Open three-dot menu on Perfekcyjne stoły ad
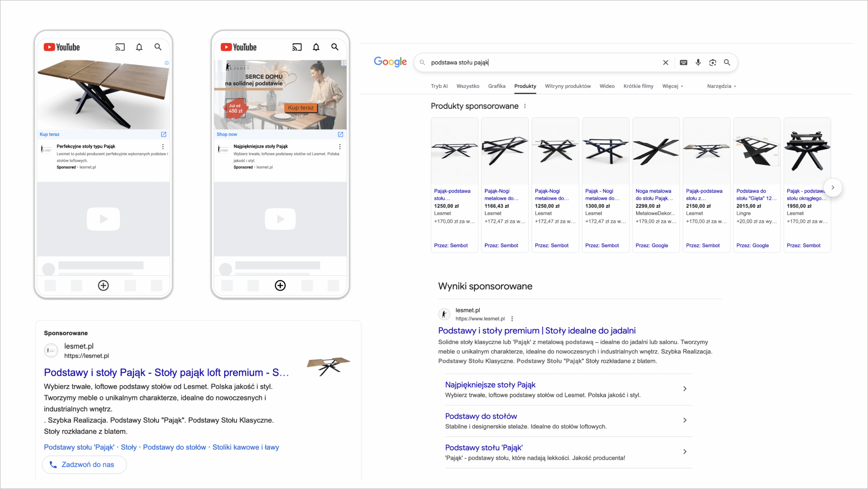The height and width of the screenshot is (489, 868). tap(163, 147)
